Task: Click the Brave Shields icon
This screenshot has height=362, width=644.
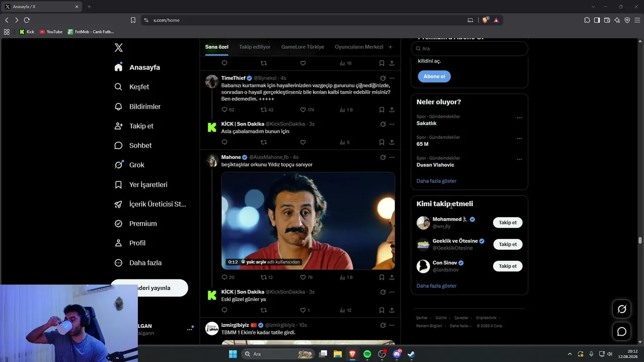Action: tap(485, 20)
